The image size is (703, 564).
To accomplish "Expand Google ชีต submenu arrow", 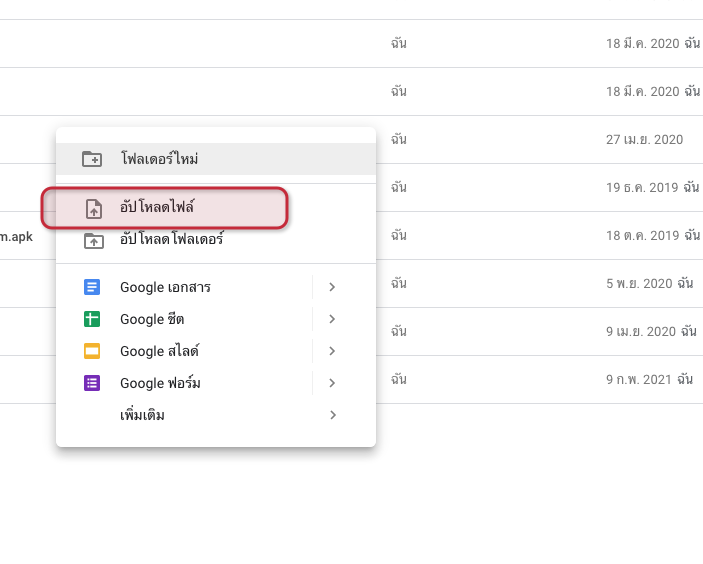I will point(332,319).
